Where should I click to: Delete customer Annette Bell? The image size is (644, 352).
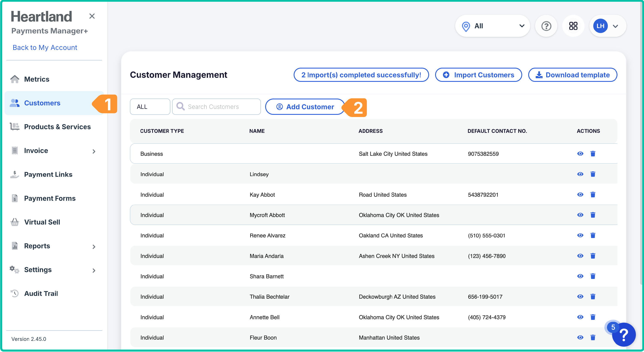(x=593, y=317)
